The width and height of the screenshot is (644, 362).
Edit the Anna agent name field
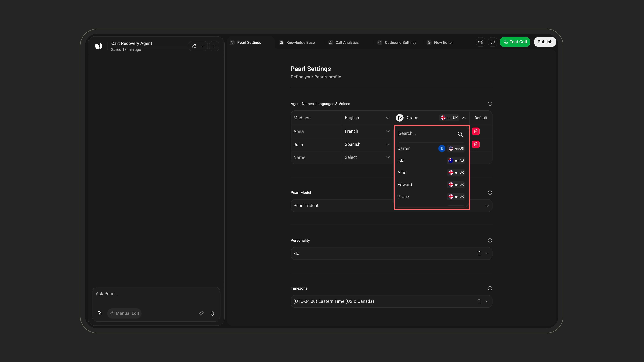[x=316, y=131]
